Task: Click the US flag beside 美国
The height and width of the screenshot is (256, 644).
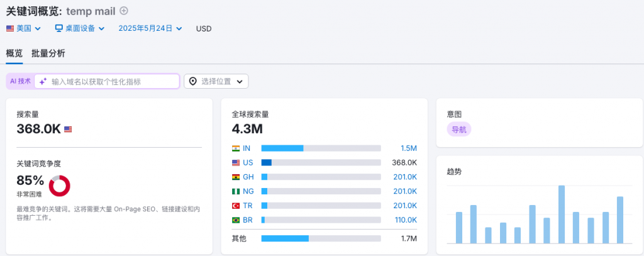Action: pos(10,28)
